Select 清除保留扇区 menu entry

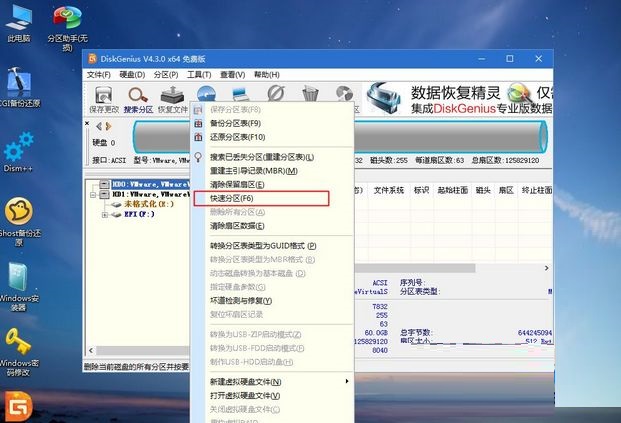tap(273, 185)
